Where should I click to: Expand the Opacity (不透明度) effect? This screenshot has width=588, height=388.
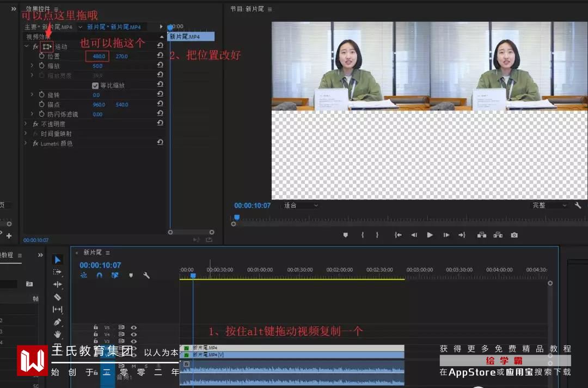pos(26,124)
